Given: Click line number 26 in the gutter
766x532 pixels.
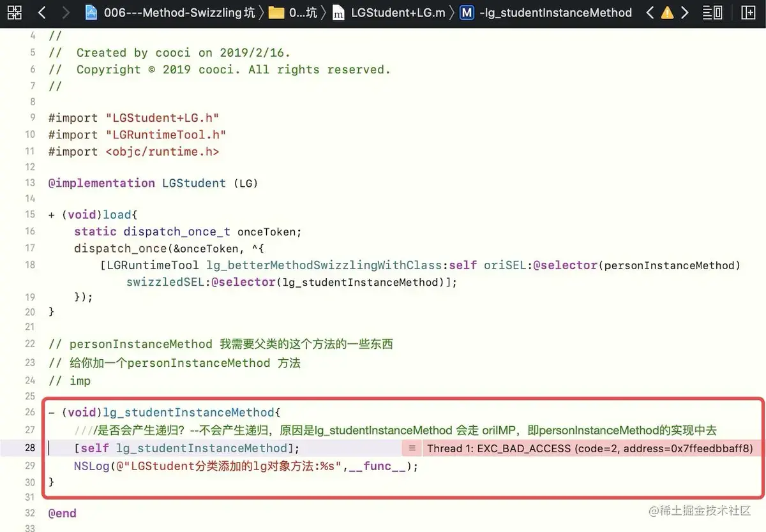Looking at the screenshot, I should click(x=30, y=412).
